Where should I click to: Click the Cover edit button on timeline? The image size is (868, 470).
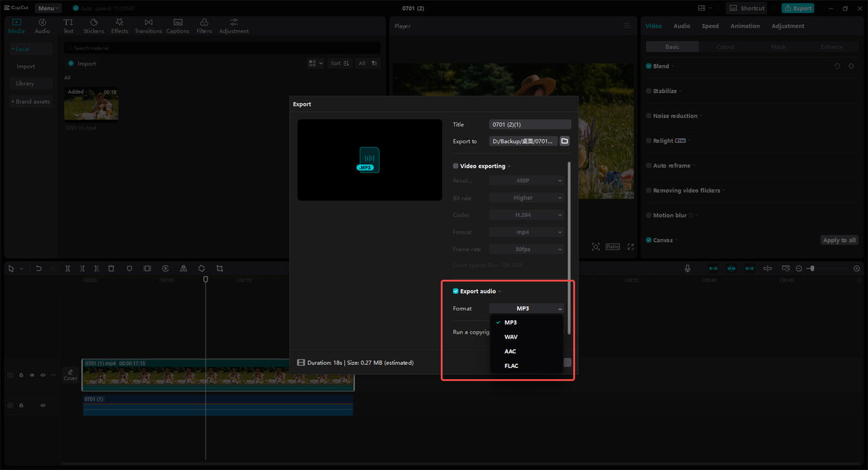pyautogui.click(x=71, y=375)
